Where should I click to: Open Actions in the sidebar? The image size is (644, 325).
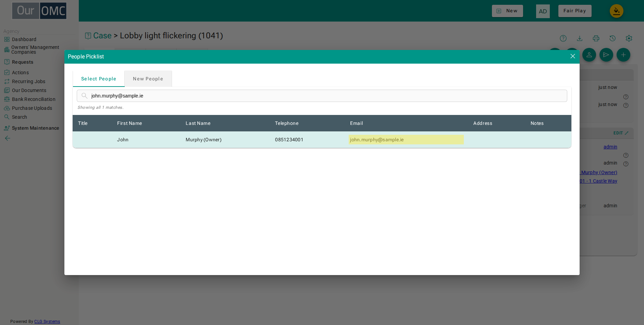coord(20,73)
